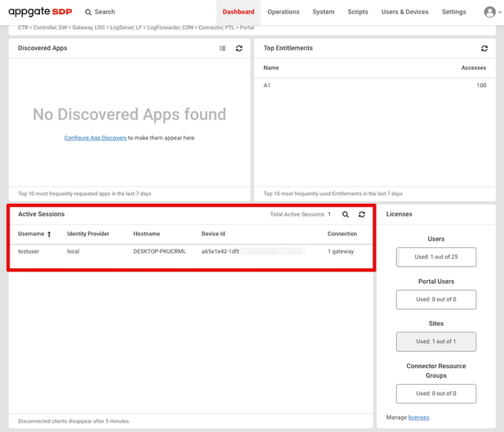Open the Dashboard tab
This screenshot has height=432, width=504.
[239, 12]
